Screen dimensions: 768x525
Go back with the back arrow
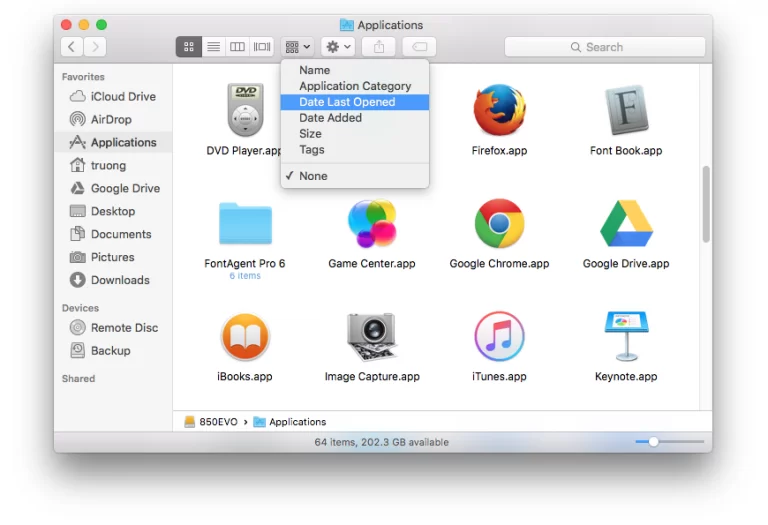pyautogui.click(x=72, y=47)
